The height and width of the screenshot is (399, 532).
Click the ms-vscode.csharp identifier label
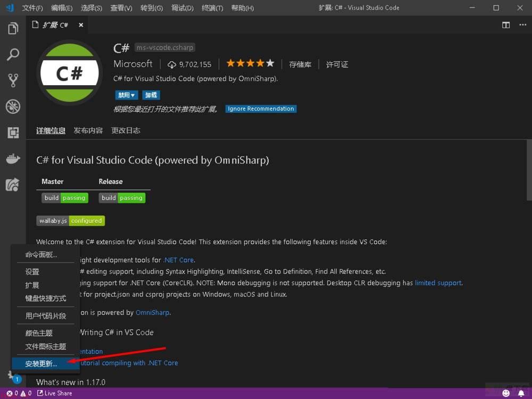[x=165, y=47]
